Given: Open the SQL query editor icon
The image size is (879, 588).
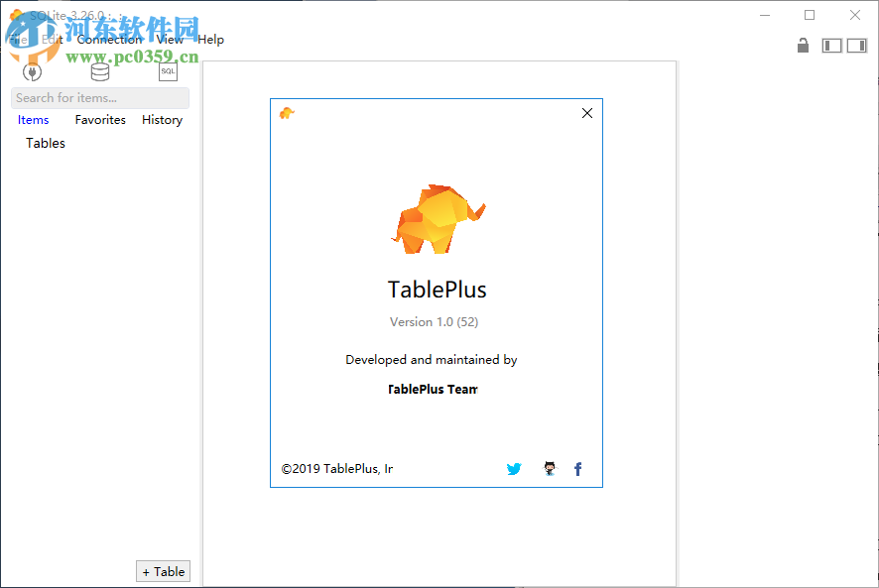Looking at the screenshot, I should tap(167, 71).
